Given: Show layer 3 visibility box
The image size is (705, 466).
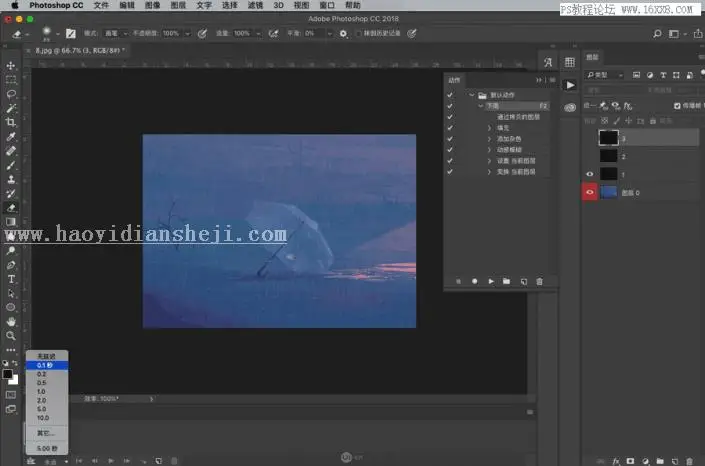Looking at the screenshot, I should (590, 138).
